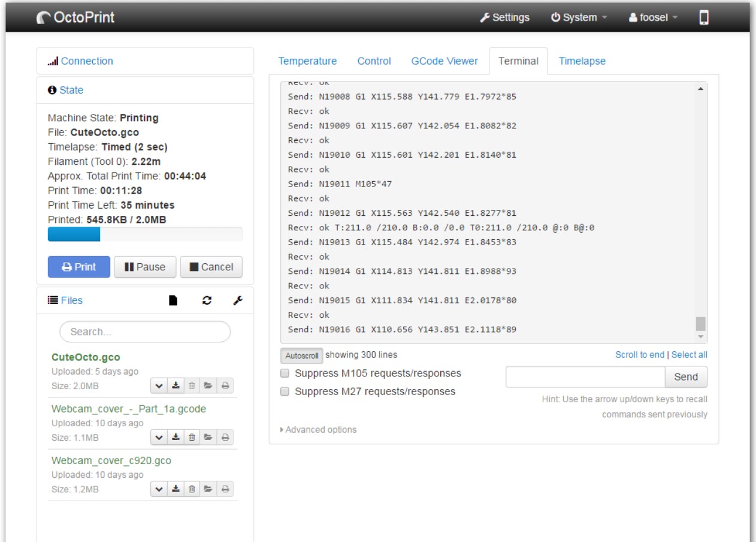756x542 pixels.
Task: Delete Webcam_cover_c920.gco
Action: [192, 489]
